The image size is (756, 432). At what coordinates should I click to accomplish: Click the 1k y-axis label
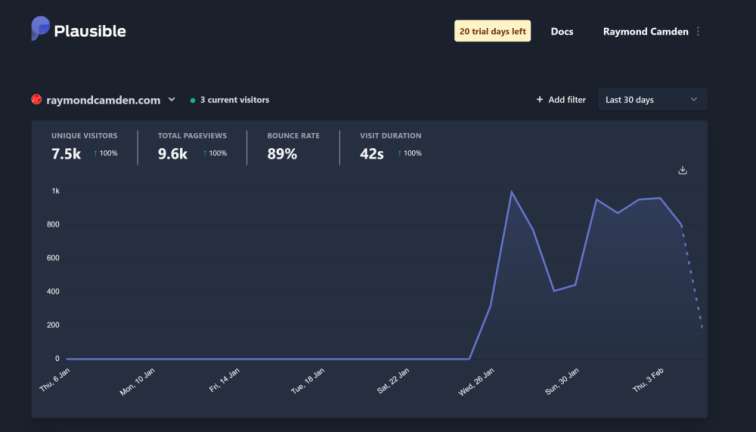pos(55,191)
